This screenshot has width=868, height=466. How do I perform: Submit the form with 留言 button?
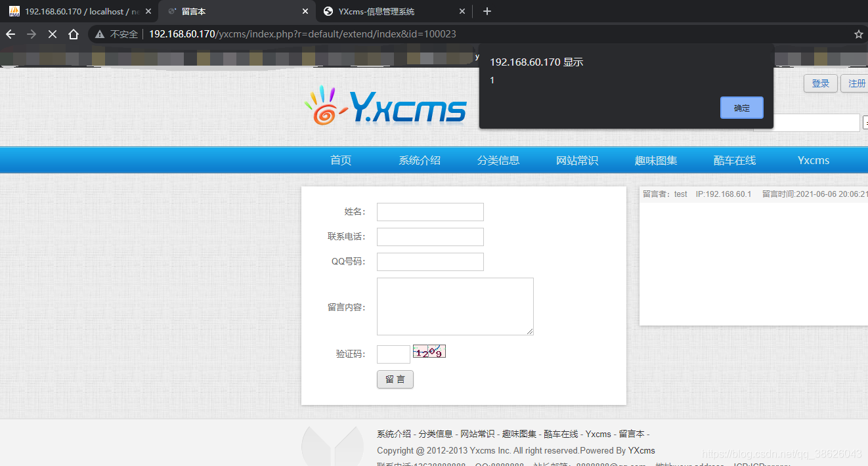395,379
